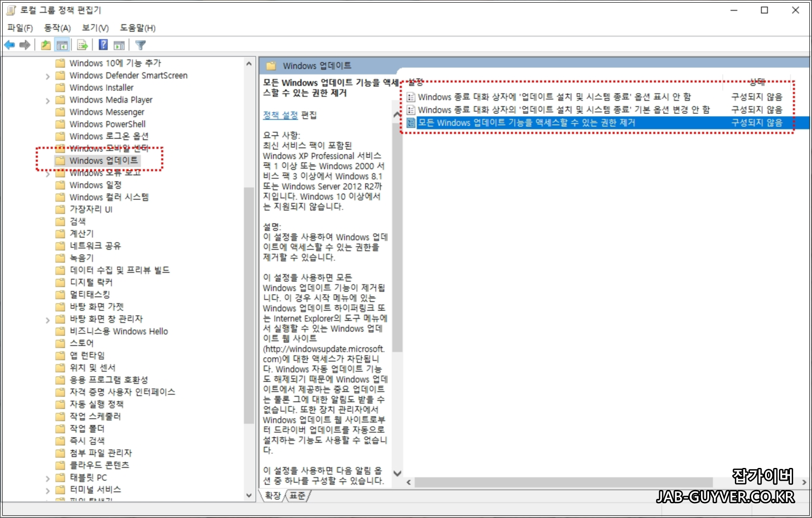Viewport: 812px width, 518px height.
Task: Click folder icon next to 스토어
Action: (60, 343)
